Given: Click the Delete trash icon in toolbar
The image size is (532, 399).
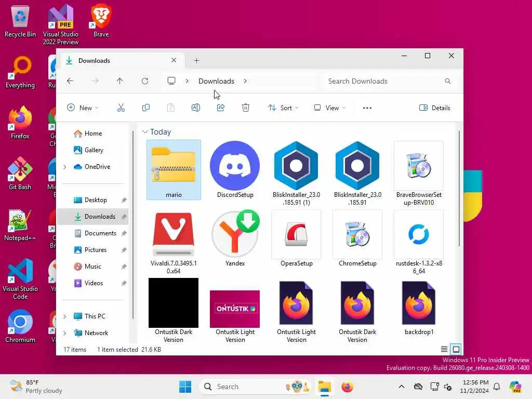Looking at the screenshot, I should (x=246, y=108).
